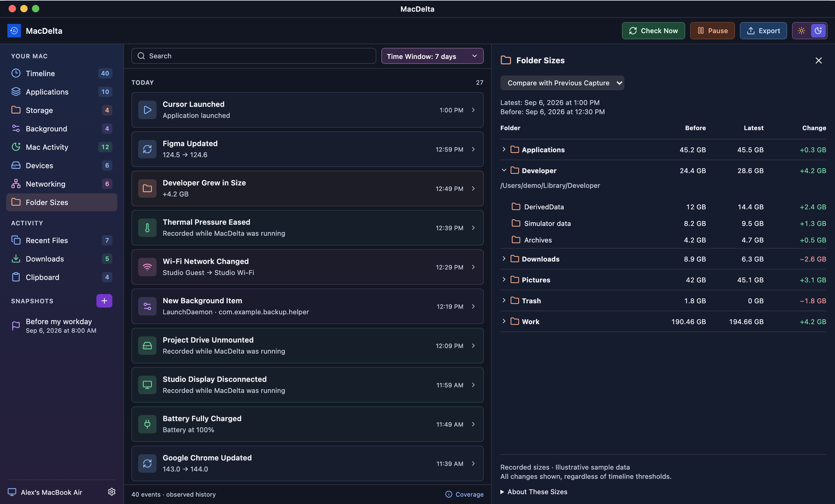835x504 pixels.
Task: Switch to dark mode with moon toggle
Action: (818, 31)
